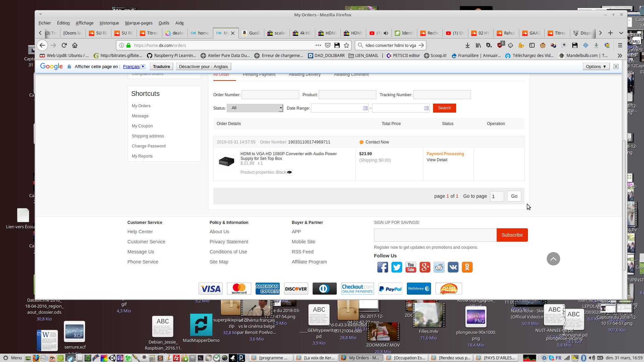Click the scroll-to-top arrow circle
The width and height of the screenshot is (644, 362).
(553, 259)
